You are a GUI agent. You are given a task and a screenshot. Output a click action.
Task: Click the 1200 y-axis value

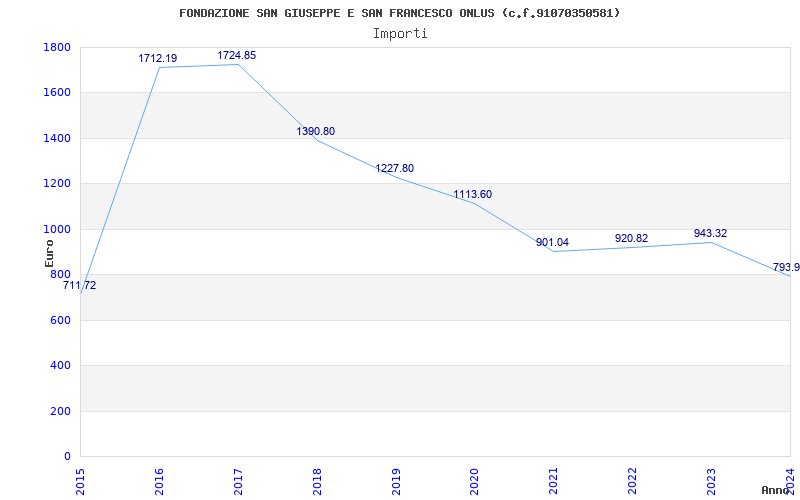click(x=57, y=184)
